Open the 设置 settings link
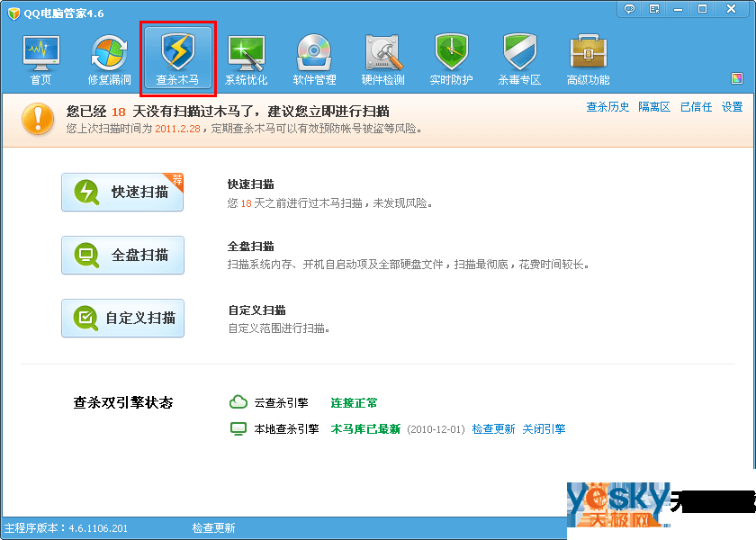This screenshot has width=756, height=540. click(x=732, y=107)
